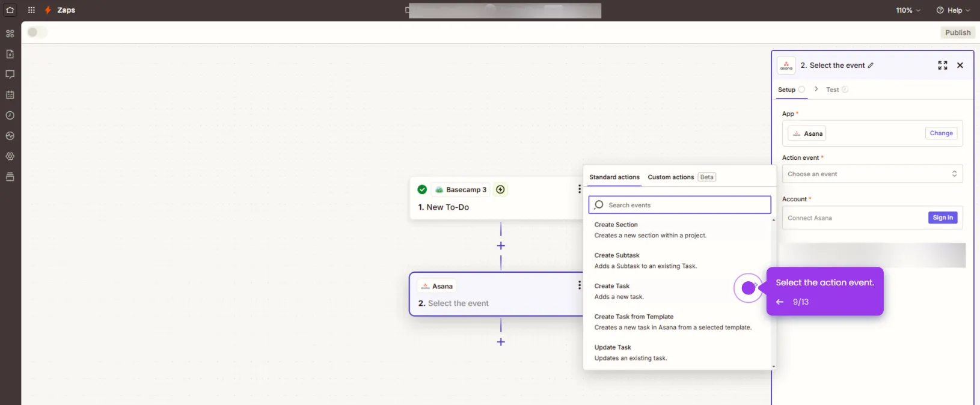Close the step editor panel
The height and width of the screenshot is (405, 980).
960,65
